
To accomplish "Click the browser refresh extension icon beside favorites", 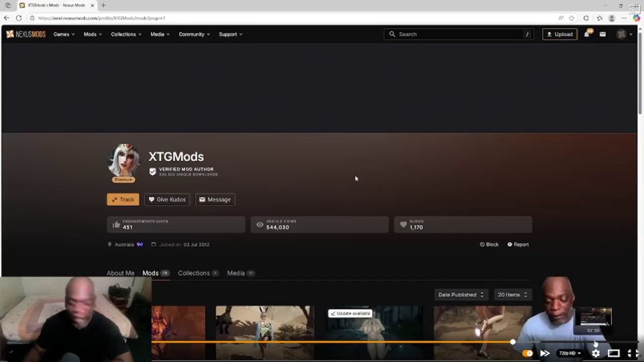I will [586, 18].
